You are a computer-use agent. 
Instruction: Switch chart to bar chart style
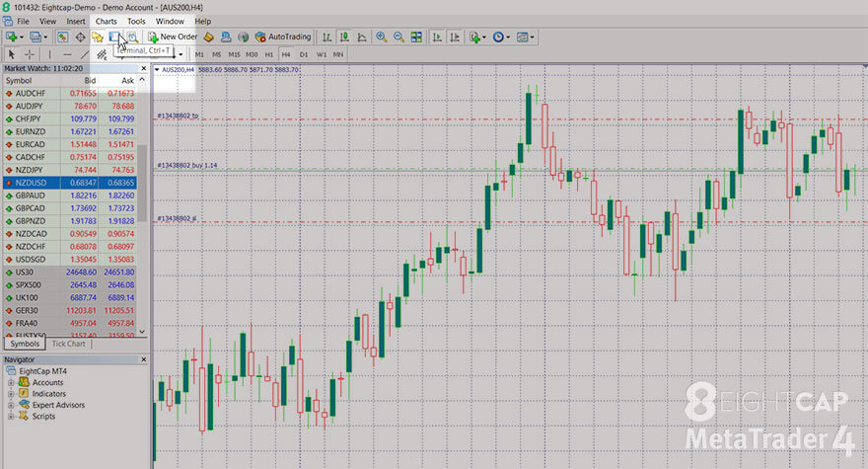click(327, 38)
